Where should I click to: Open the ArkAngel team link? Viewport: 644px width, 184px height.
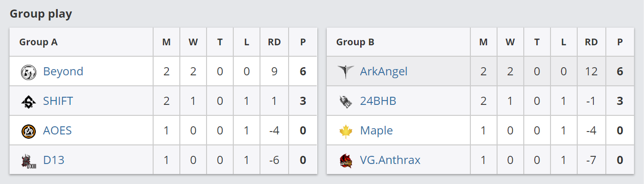[x=384, y=72]
